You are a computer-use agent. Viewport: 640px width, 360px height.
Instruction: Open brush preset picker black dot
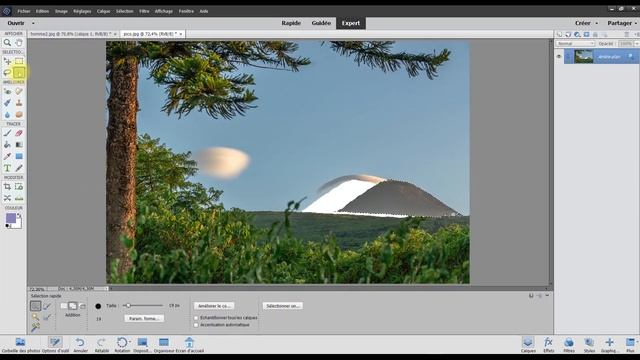(x=98, y=306)
